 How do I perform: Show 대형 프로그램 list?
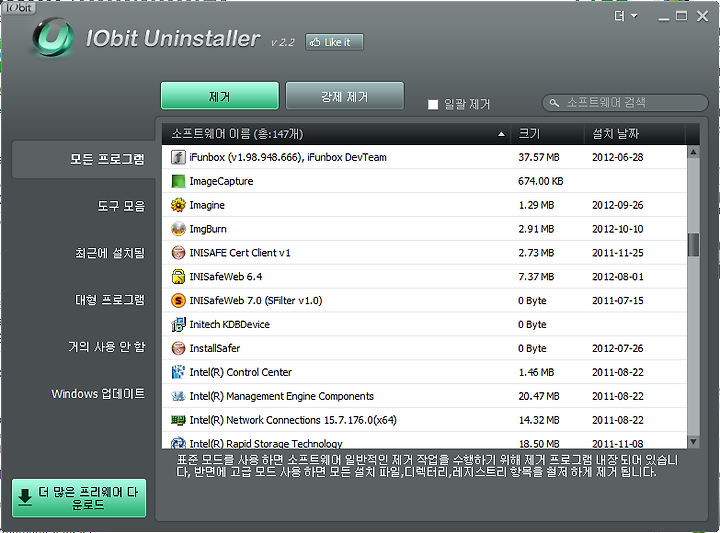click(110, 300)
